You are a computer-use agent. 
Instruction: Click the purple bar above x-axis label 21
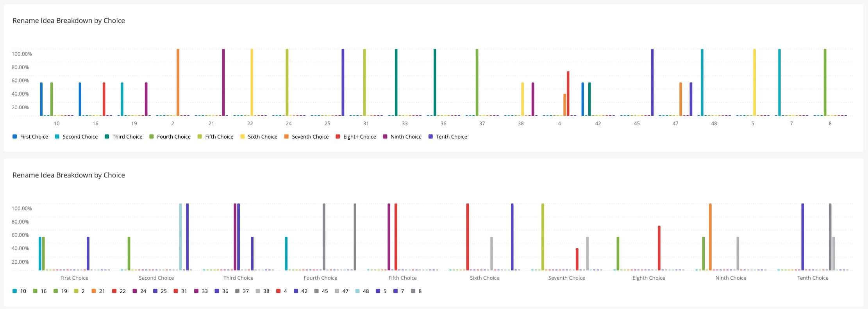coord(223,82)
